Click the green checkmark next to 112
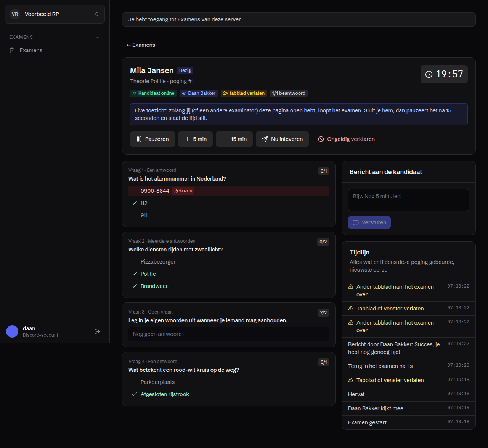This screenshot has width=488, height=448. tap(134, 203)
